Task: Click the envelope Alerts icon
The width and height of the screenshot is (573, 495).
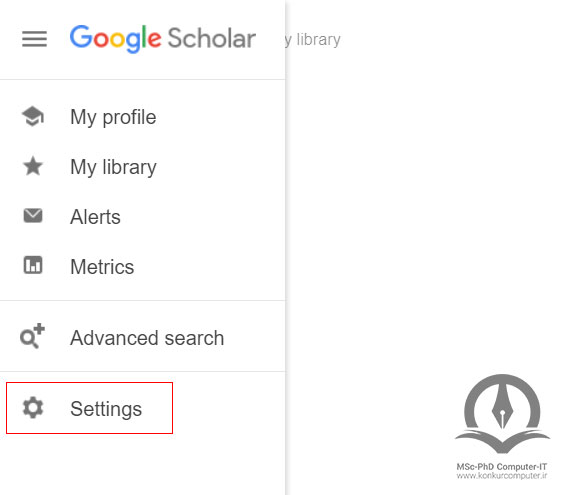Action: [33, 216]
